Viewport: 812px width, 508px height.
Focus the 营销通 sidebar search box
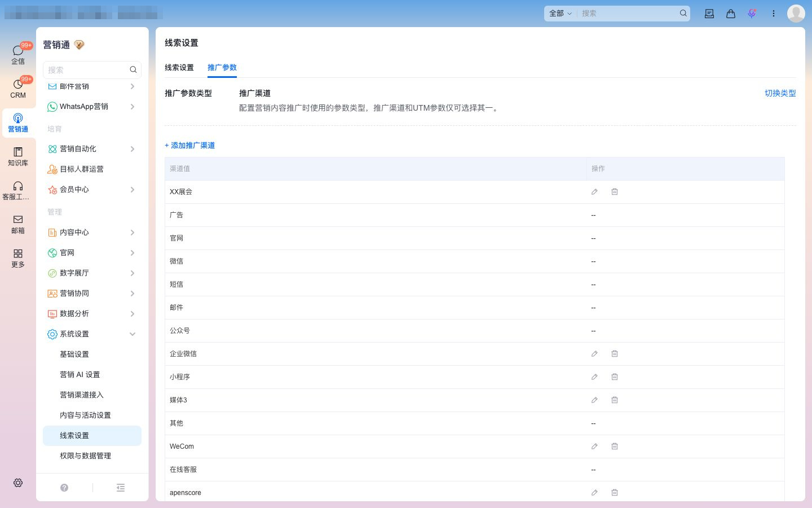coord(92,70)
